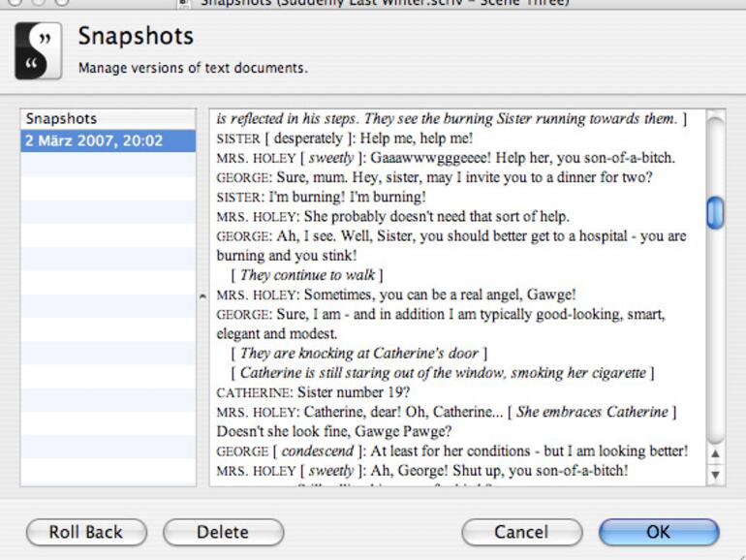The image size is (746, 560).
Task: Click the scrollbar track below the thumb
Action: click(716, 339)
